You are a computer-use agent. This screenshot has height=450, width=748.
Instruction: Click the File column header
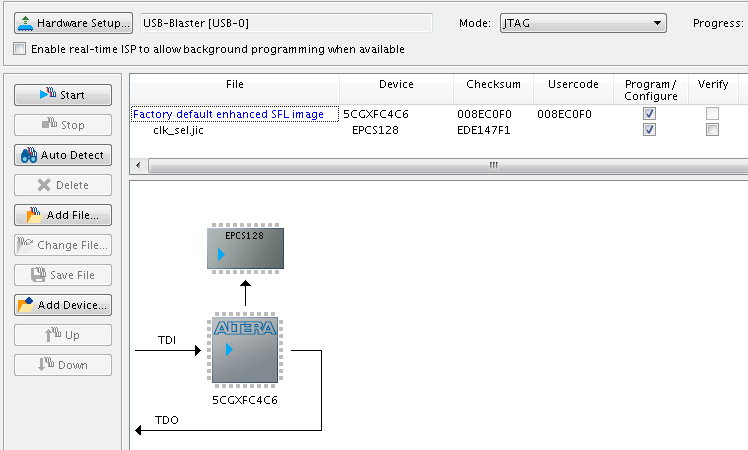pos(235,90)
